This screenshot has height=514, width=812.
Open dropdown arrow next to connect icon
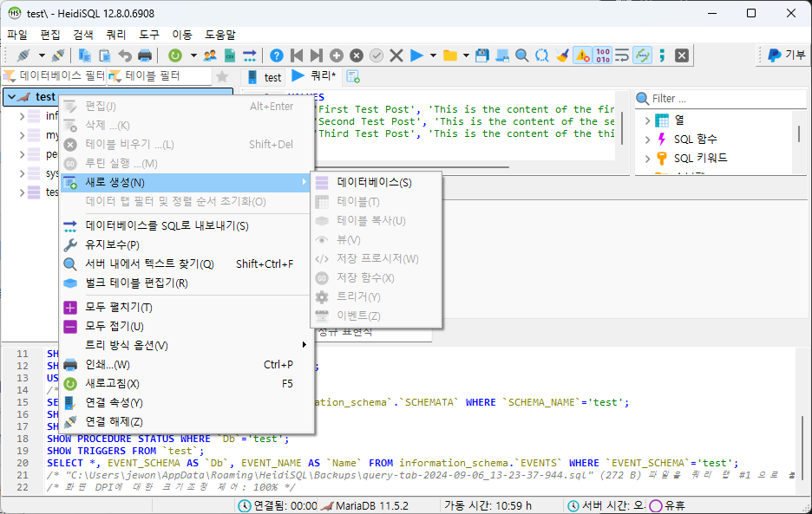[42, 55]
